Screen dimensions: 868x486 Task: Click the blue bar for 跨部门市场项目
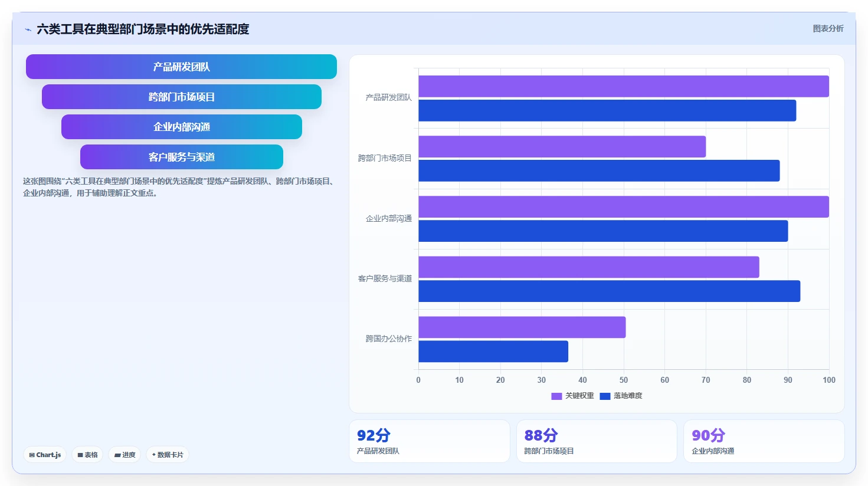pyautogui.click(x=599, y=171)
